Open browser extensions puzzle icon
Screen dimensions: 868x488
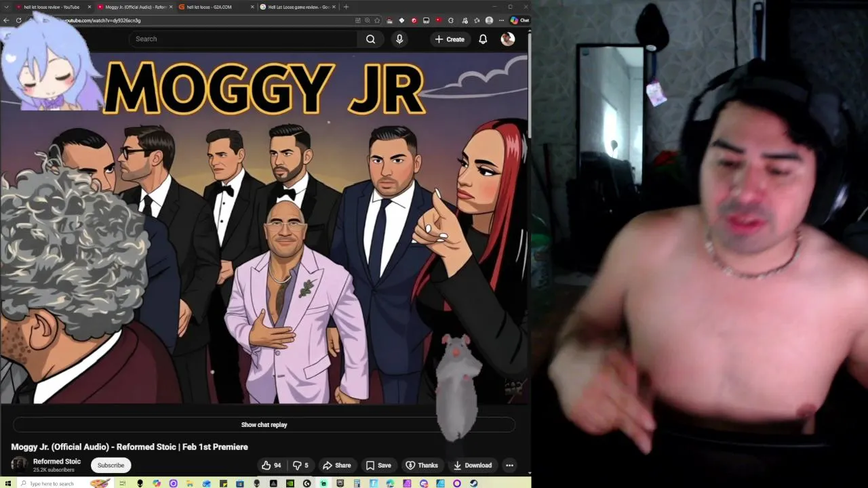[x=451, y=20]
